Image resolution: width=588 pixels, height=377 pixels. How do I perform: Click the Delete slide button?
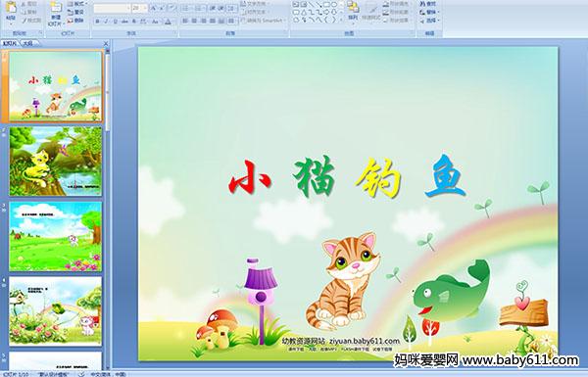76,21
